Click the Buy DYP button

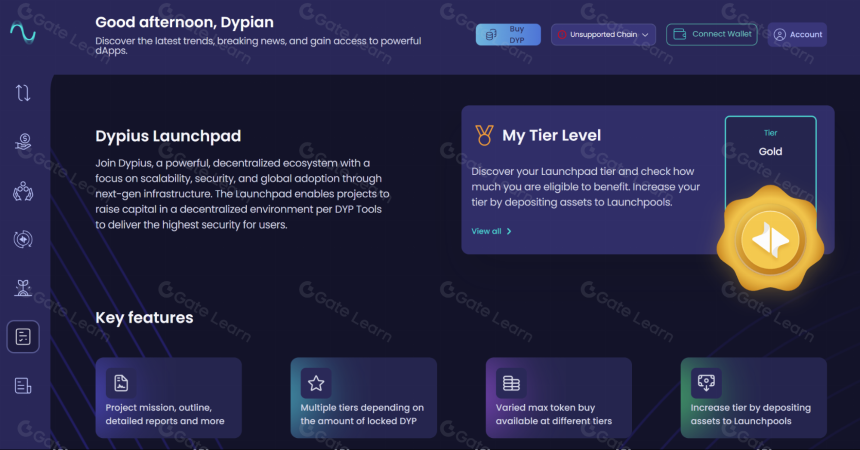point(508,35)
